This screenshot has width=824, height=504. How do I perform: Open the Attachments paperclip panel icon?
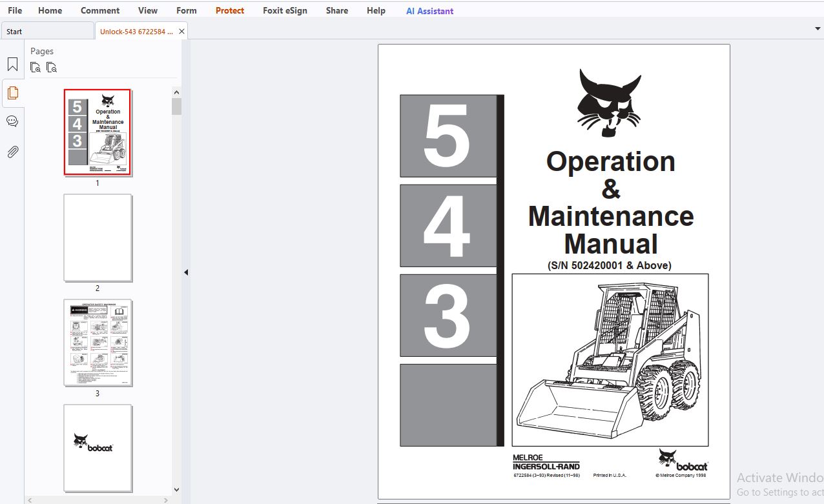[x=12, y=152]
